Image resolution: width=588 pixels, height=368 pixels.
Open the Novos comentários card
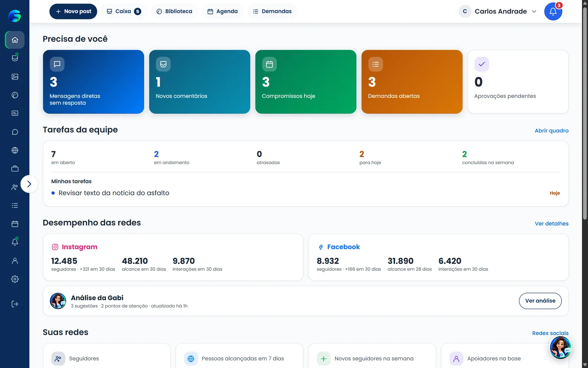coord(200,82)
